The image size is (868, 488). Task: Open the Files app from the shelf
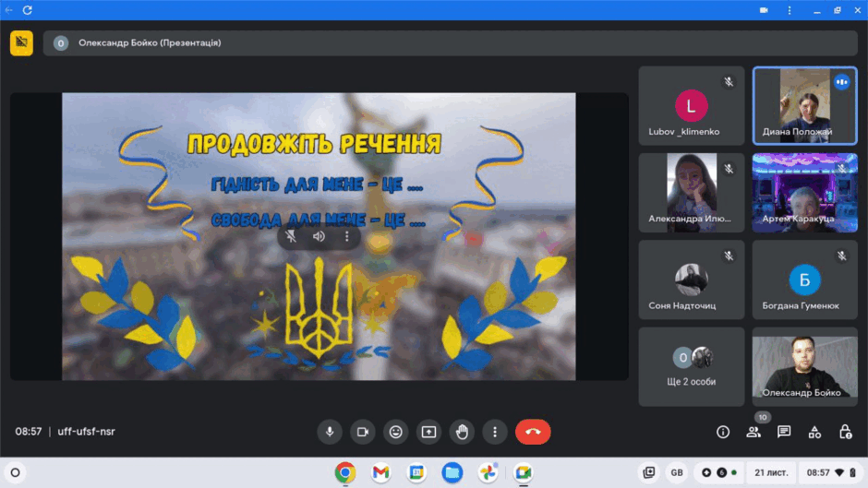click(x=452, y=472)
